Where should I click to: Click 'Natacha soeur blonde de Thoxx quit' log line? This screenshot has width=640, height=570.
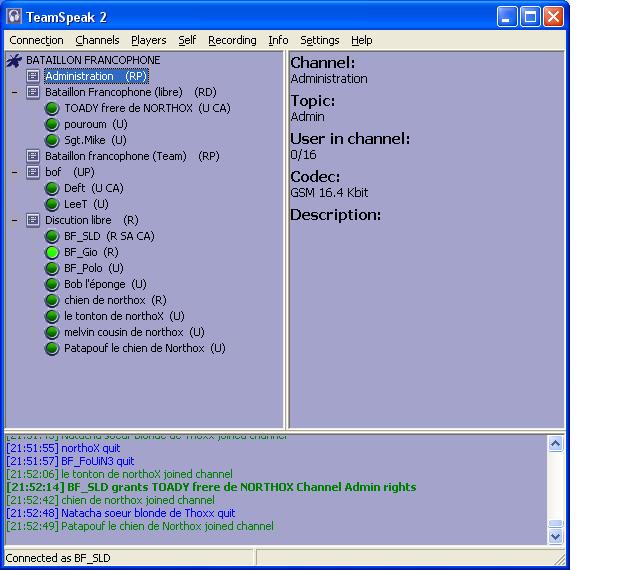(x=121, y=513)
